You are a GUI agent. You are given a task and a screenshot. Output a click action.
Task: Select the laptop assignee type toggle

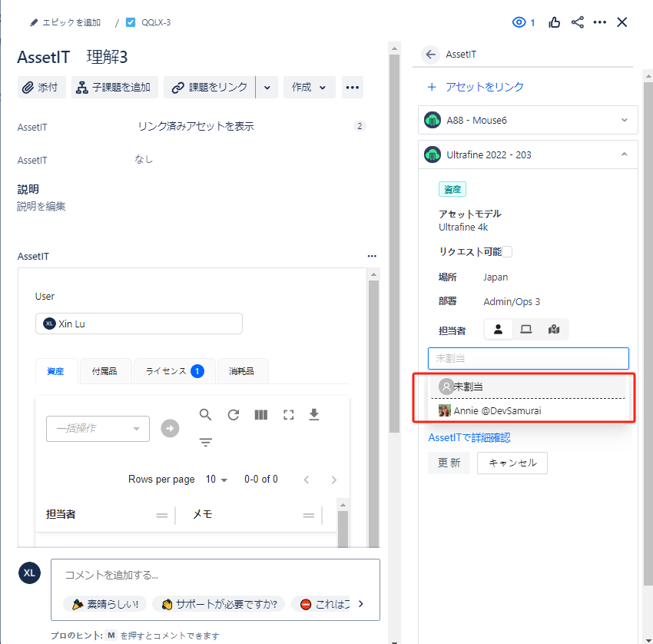pyautogui.click(x=526, y=330)
